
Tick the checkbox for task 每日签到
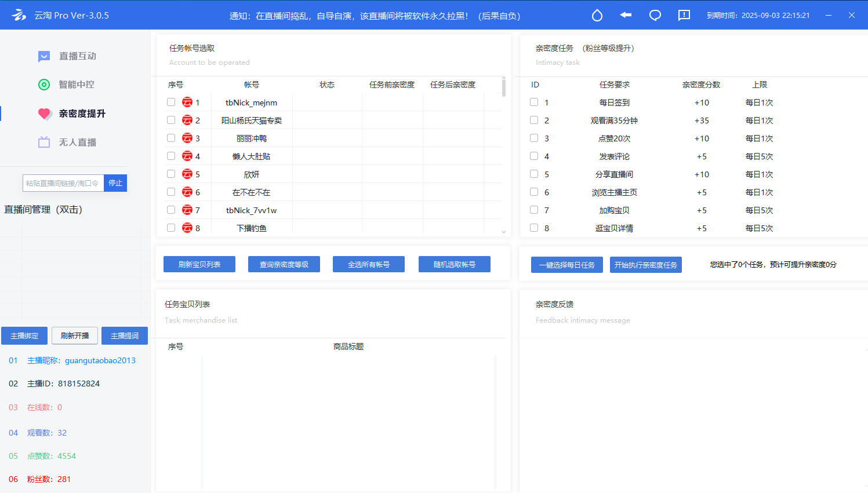(534, 102)
